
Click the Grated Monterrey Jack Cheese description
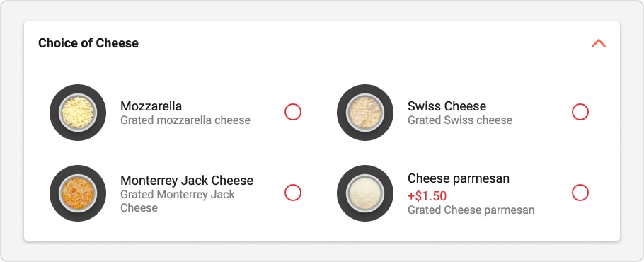[x=178, y=201]
